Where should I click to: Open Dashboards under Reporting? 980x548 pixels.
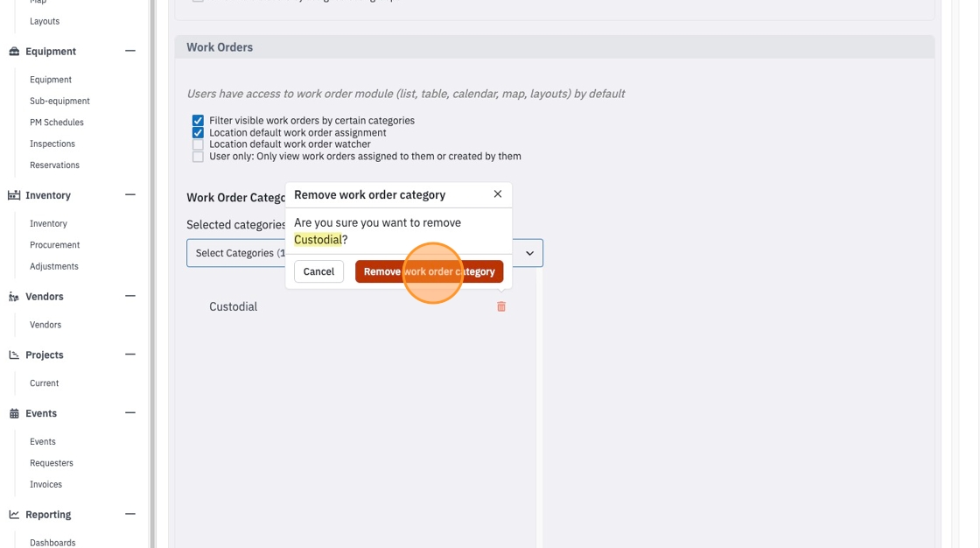[x=52, y=543]
